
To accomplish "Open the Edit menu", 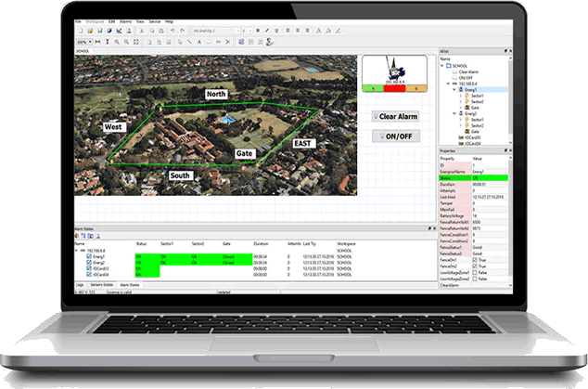I will click(111, 21).
